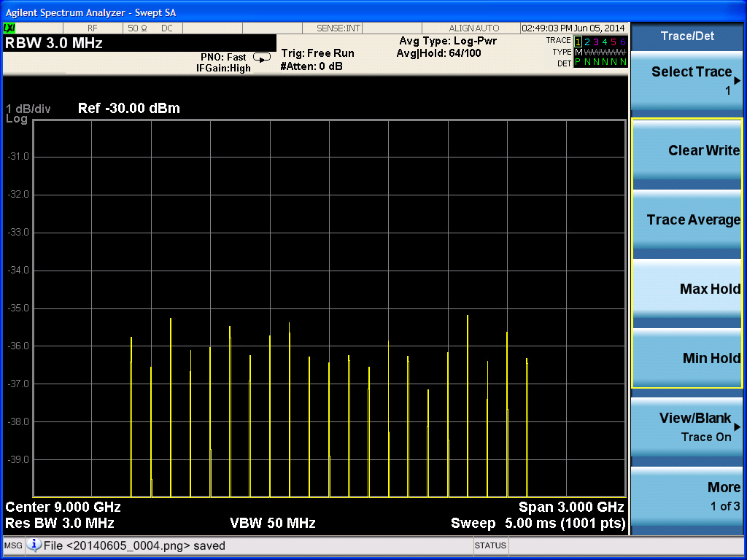Click the Trace/Det menu title
The height and width of the screenshot is (560, 747).
click(687, 36)
